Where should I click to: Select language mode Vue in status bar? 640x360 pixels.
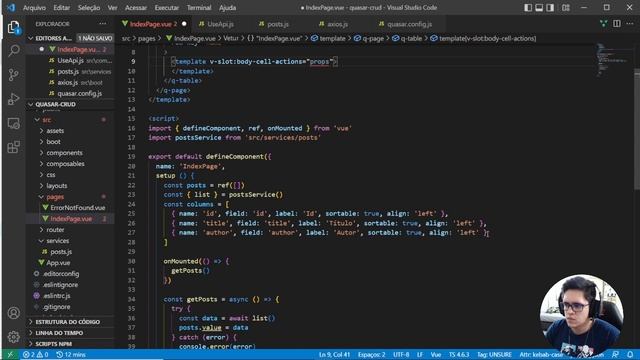click(x=436, y=355)
